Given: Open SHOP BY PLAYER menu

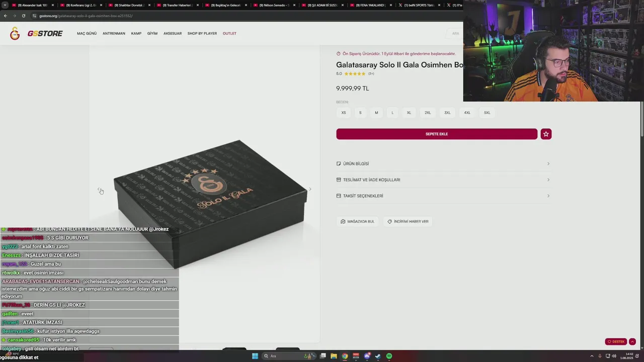Looking at the screenshot, I should tap(202, 34).
